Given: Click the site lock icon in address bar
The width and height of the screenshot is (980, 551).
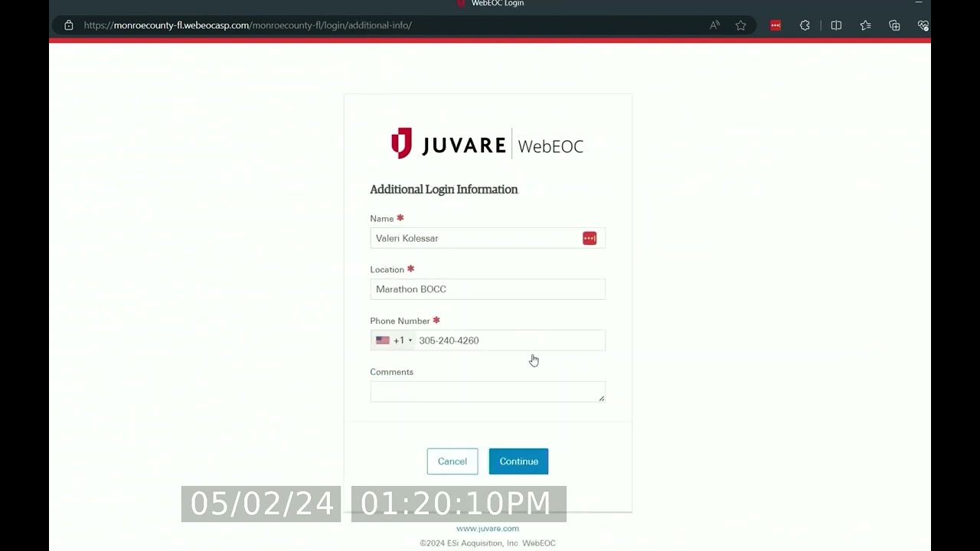Looking at the screenshot, I should tap(69, 25).
